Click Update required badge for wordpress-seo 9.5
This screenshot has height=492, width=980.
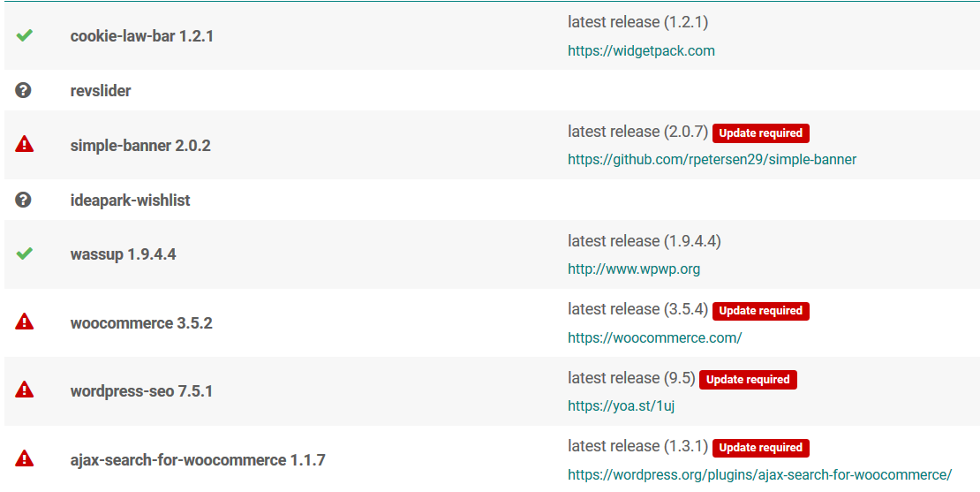click(x=748, y=380)
